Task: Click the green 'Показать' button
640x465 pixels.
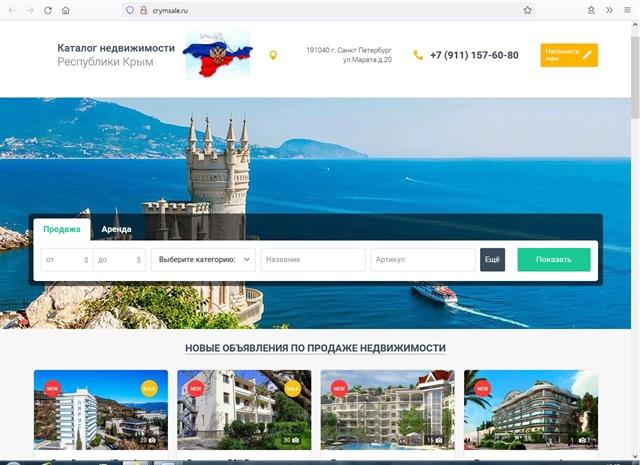Action: [554, 260]
